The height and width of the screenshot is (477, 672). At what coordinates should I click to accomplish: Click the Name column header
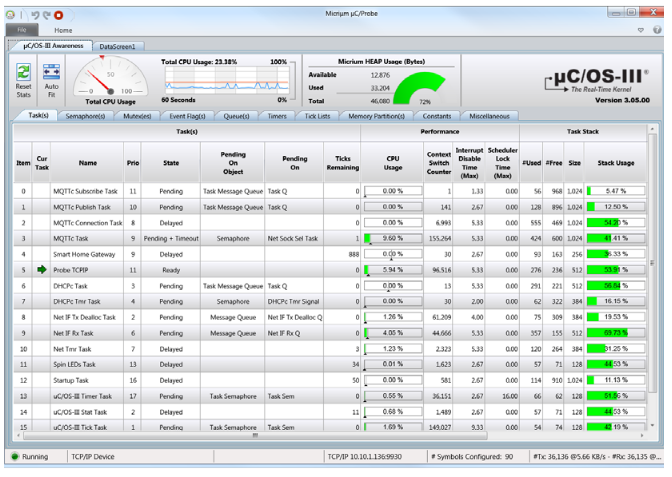pyautogui.click(x=87, y=163)
